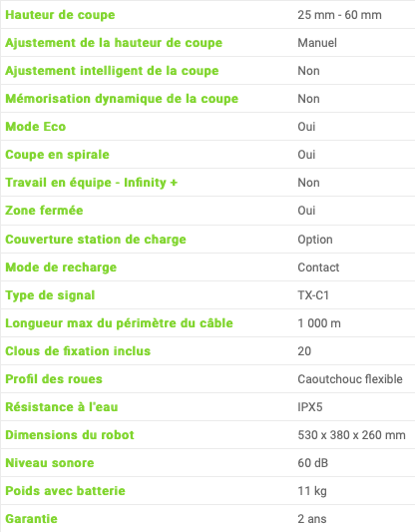Click the 'Hauteur de coupe' label
The height and width of the screenshot is (532, 415).
coord(60,15)
